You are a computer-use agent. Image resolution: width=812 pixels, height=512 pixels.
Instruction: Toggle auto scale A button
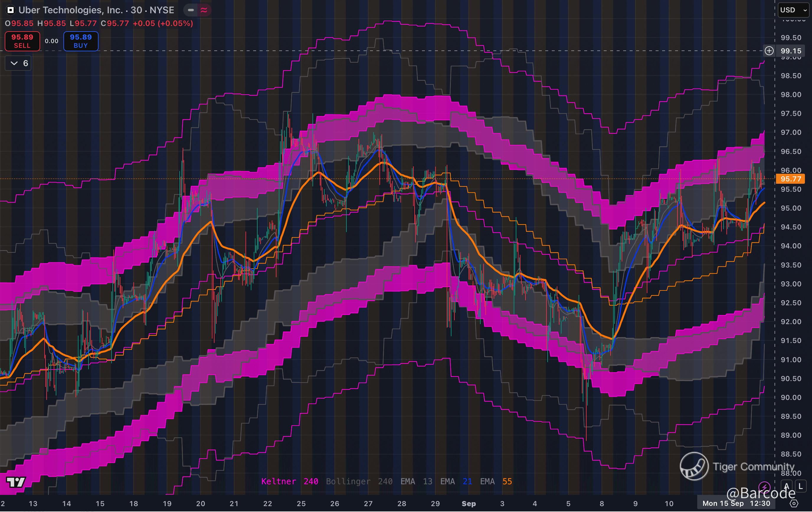787,486
